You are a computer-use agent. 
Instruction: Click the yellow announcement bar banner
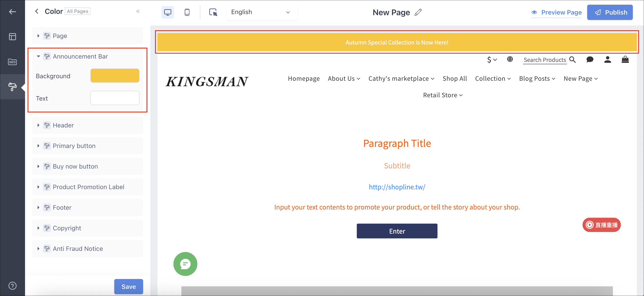397,42
